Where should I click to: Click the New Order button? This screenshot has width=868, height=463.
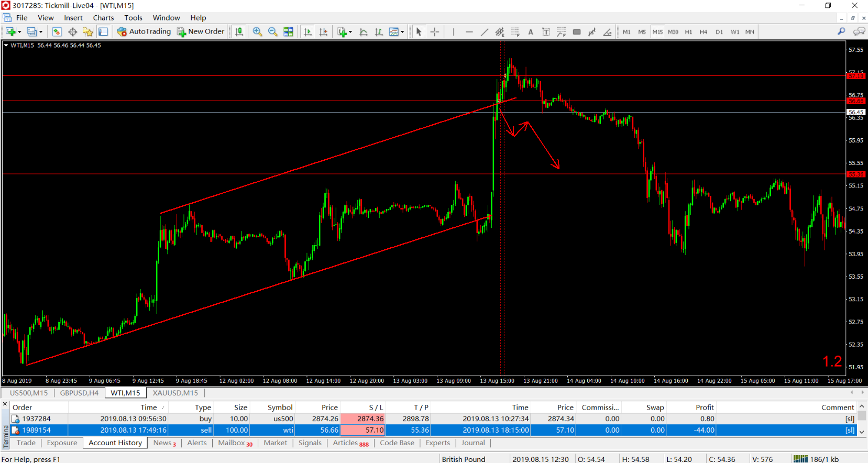tap(201, 31)
